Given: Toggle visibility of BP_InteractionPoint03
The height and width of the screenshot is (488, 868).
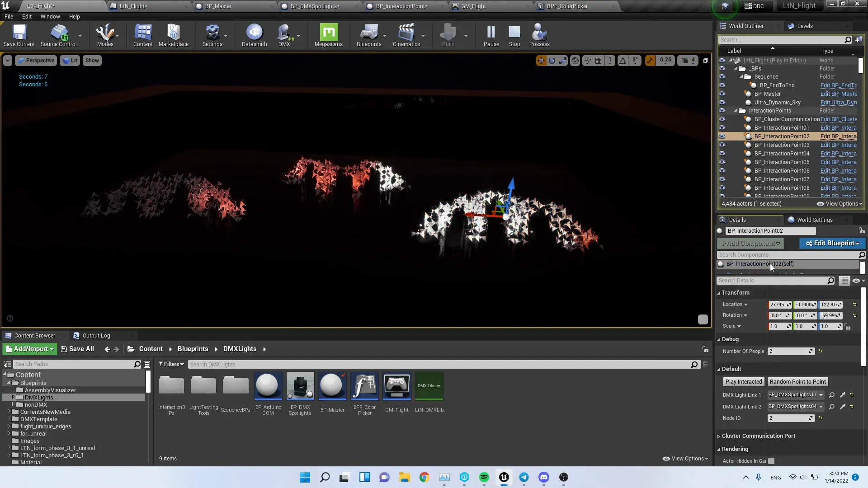Looking at the screenshot, I should click(722, 145).
